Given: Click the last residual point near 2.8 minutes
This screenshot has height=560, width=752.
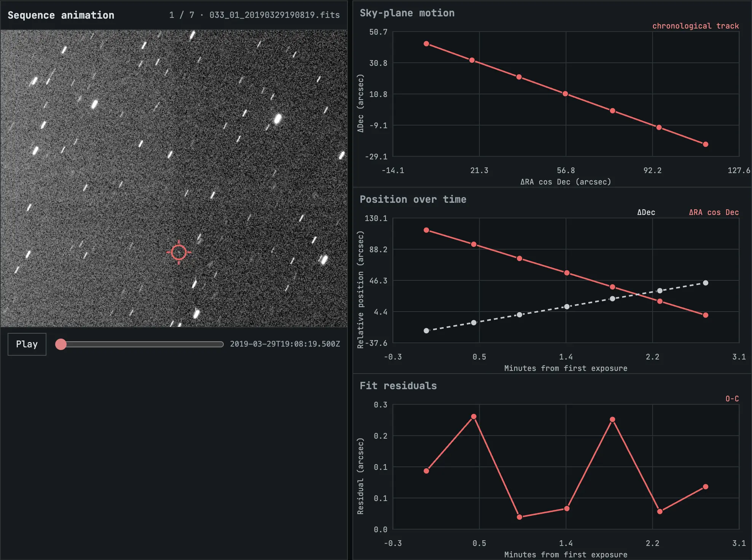Looking at the screenshot, I should [706, 487].
